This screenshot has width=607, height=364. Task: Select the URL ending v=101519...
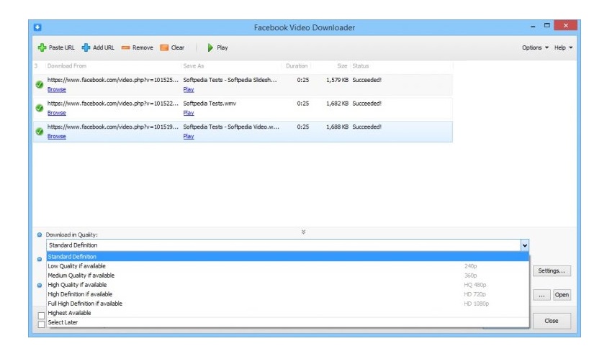click(112, 127)
